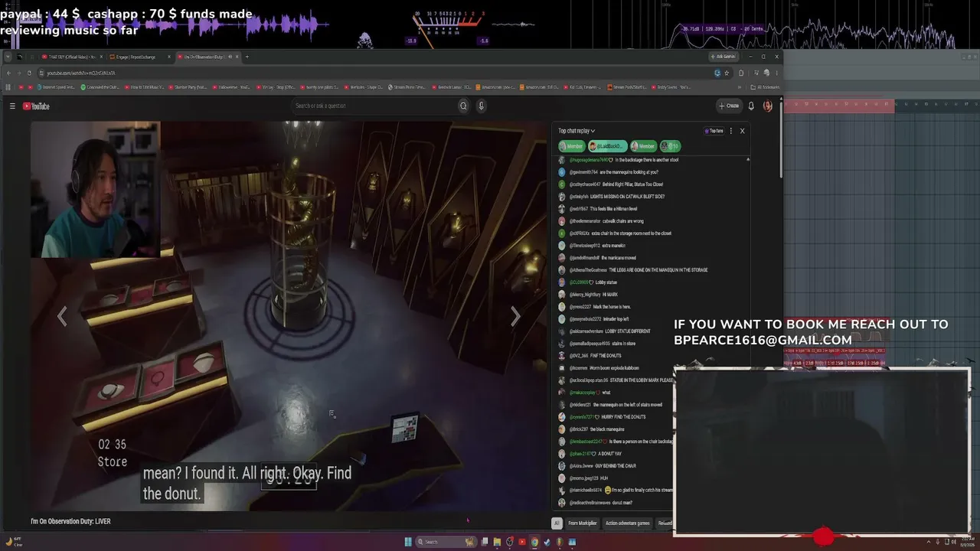980x551 pixels.
Task: Open 'Internet Speed Test' bookmark
Action: pyautogui.click(x=56, y=87)
